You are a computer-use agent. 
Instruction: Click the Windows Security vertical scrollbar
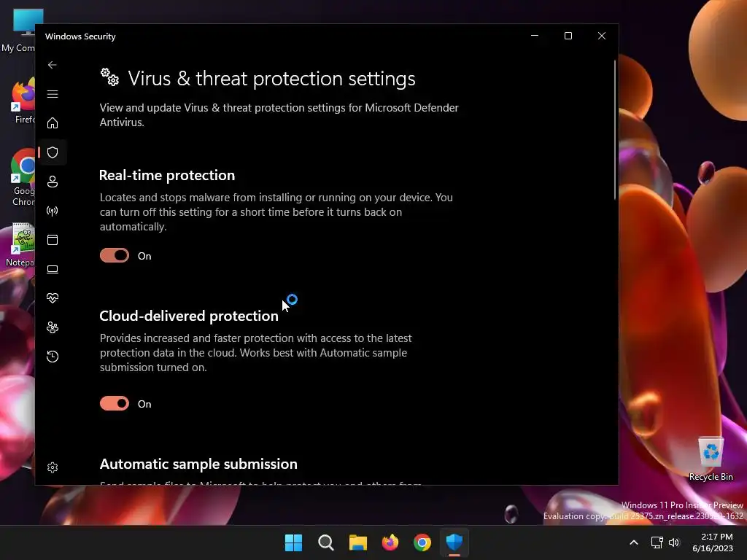point(615,130)
